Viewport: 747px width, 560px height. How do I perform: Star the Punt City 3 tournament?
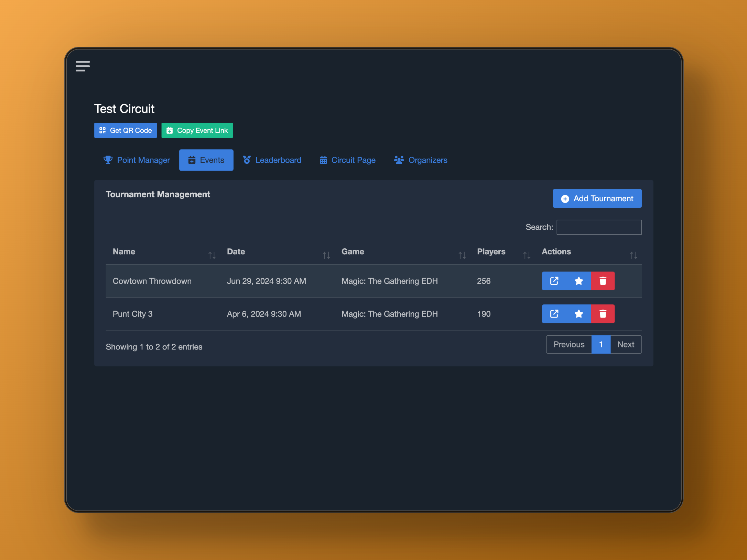tap(579, 314)
